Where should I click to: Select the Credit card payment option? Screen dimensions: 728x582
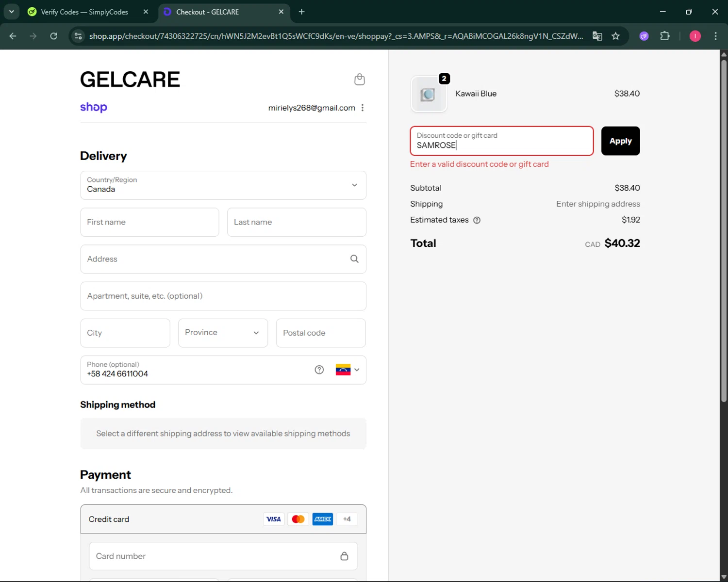click(223, 519)
